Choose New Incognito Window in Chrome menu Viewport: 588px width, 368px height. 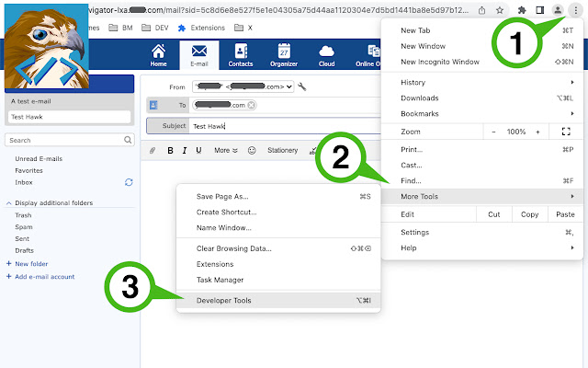440,62
